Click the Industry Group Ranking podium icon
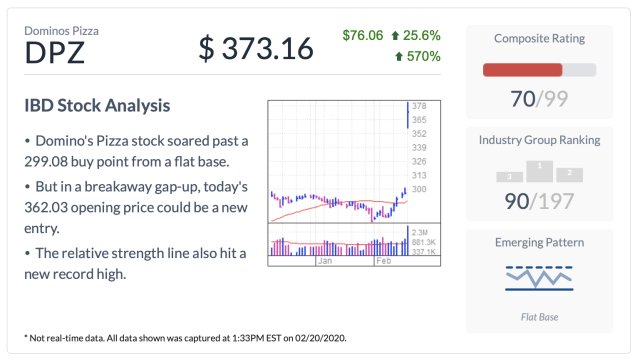This screenshot has width=640, height=363. 539,171
